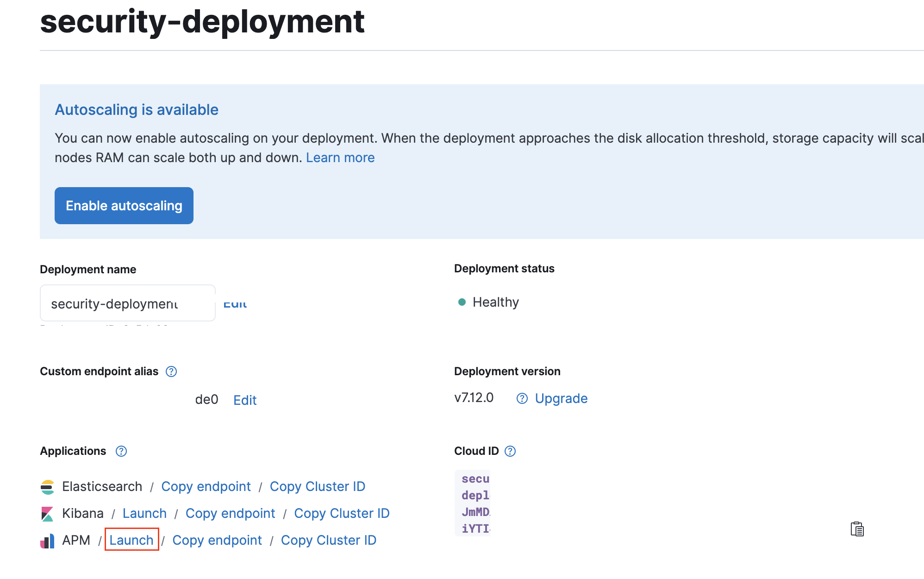This screenshot has height=579, width=924.
Task: Launch the APM application
Action: [131, 540]
